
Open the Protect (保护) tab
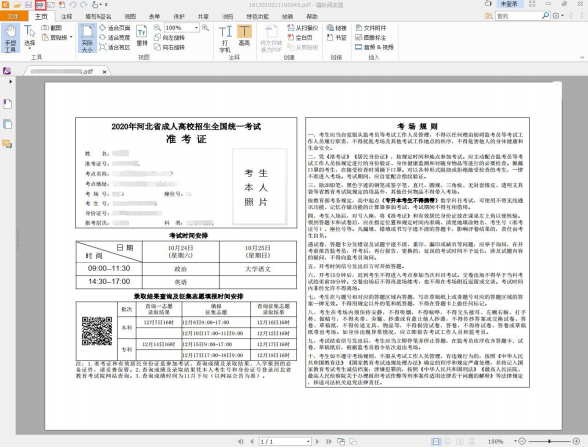tap(179, 16)
